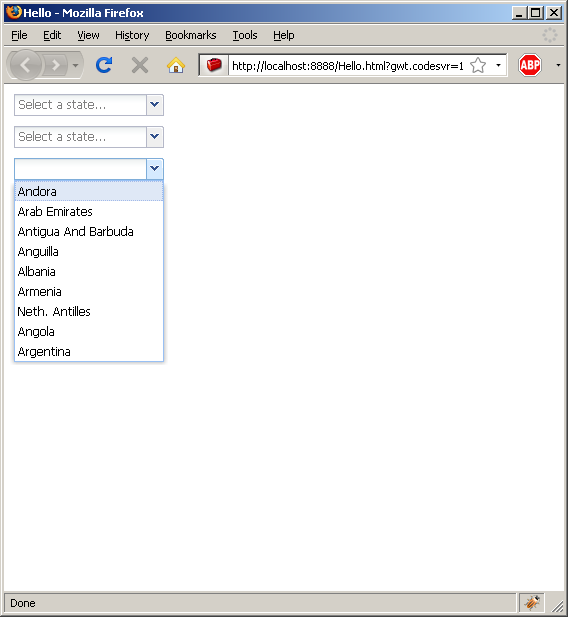The width and height of the screenshot is (568, 617).
Task: Open the Tools menu
Action: (x=244, y=35)
